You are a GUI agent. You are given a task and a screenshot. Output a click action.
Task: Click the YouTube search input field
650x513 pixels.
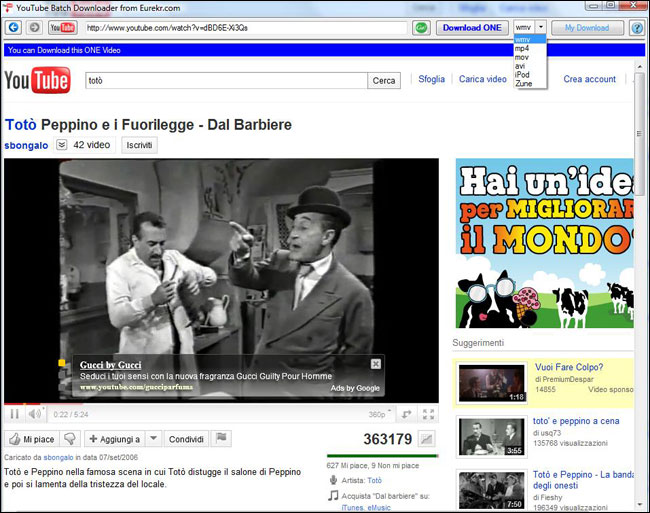coord(226,81)
